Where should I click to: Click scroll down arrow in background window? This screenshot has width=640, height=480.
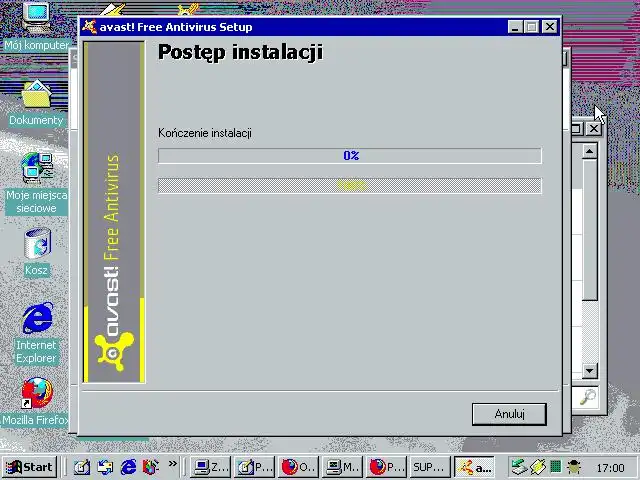click(589, 371)
